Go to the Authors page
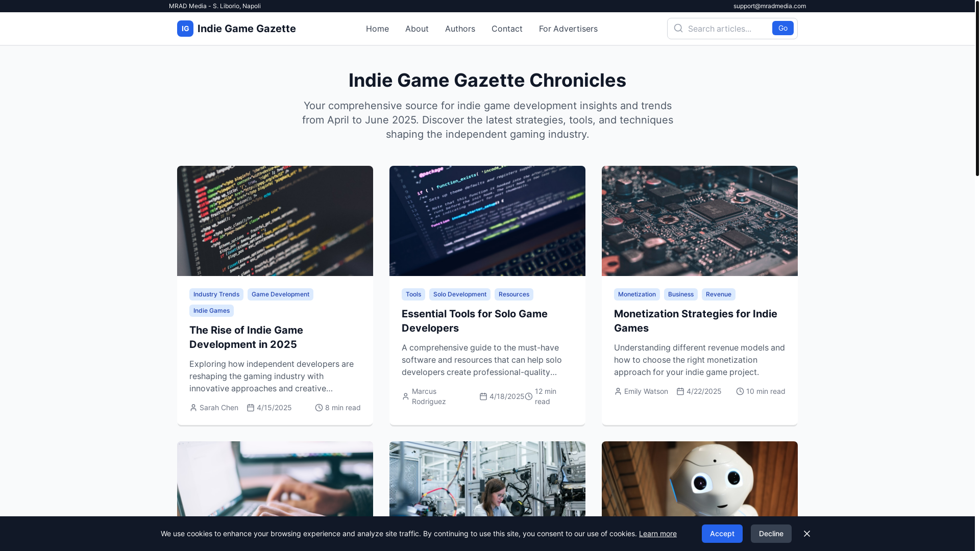 tap(460, 29)
